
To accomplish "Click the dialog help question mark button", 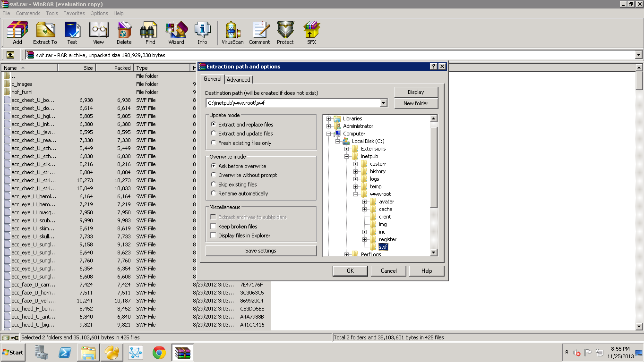I will pos(434,67).
